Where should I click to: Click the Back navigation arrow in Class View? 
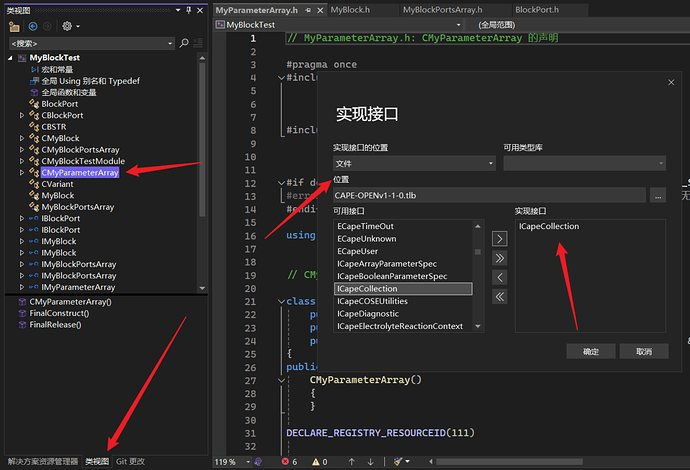click(33, 26)
